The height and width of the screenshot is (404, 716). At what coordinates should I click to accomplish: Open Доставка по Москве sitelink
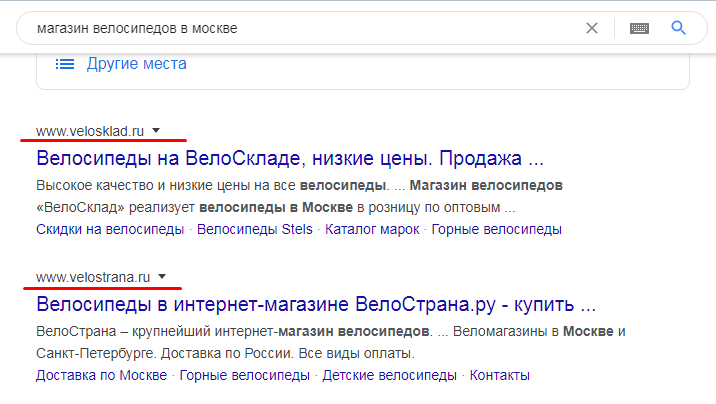pyautogui.click(x=102, y=375)
